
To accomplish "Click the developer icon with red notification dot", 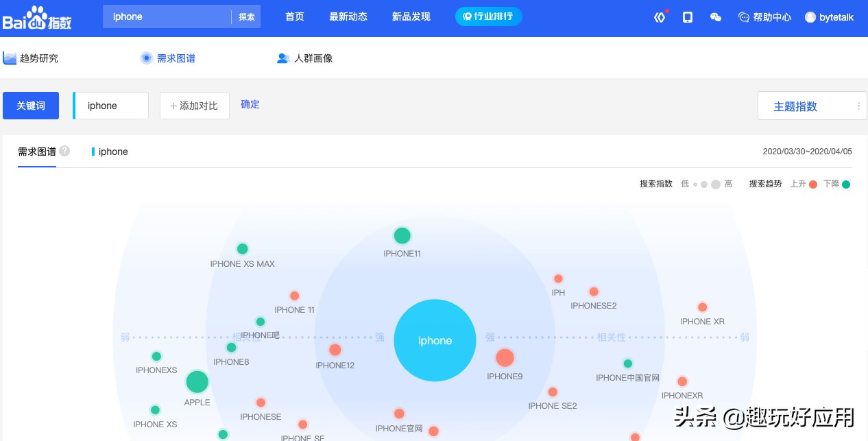I will pos(660,18).
